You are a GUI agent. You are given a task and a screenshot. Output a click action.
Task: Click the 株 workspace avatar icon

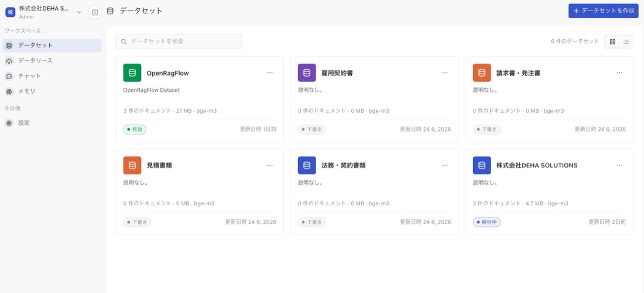(11, 12)
